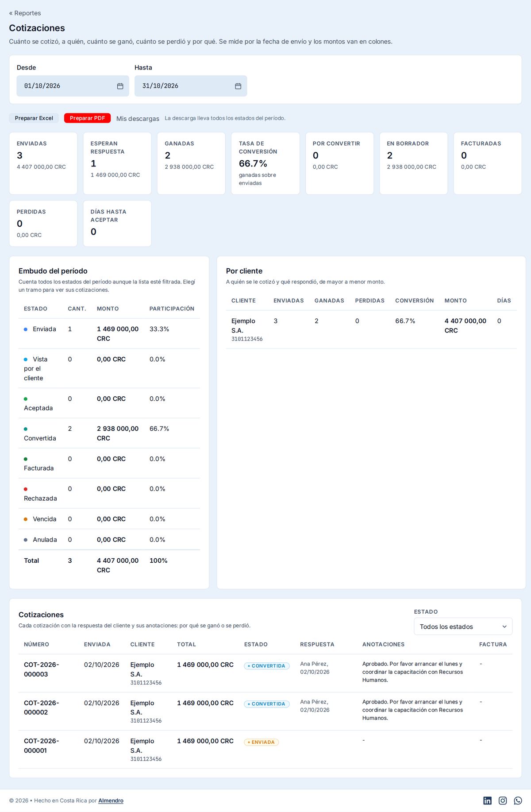Visit the Almendro link in the footer
This screenshot has height=812, width=531.
(111, 800)
